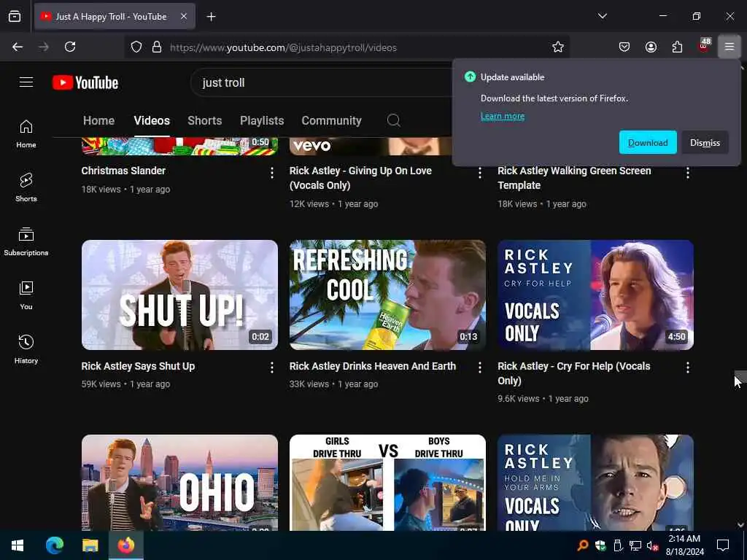Play the Rick Astley Says Shut Up thumbnail
Screen dimensions: 747x560
coord(179,295)
